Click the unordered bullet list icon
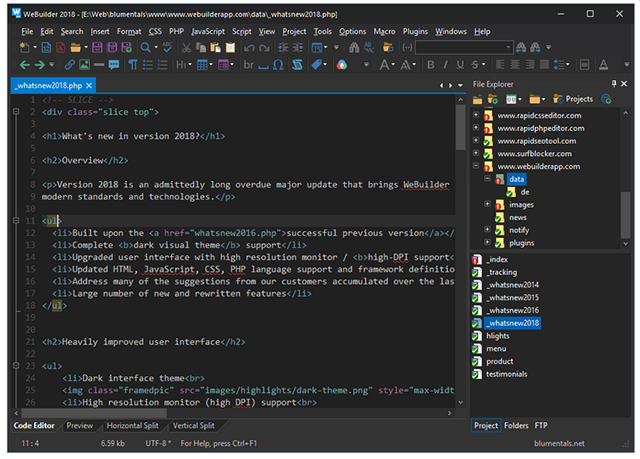 pos(148,64)
